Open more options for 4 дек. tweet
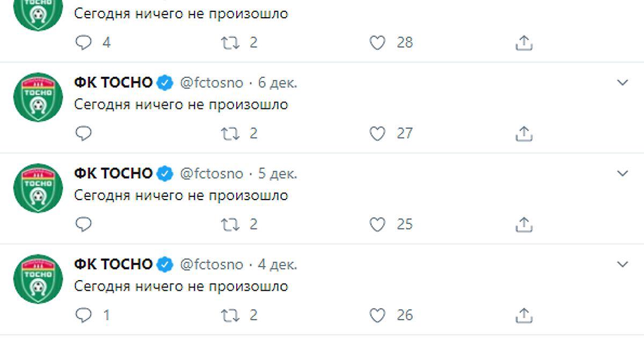This screenshot has height=338, width=644. click(623, 264)
